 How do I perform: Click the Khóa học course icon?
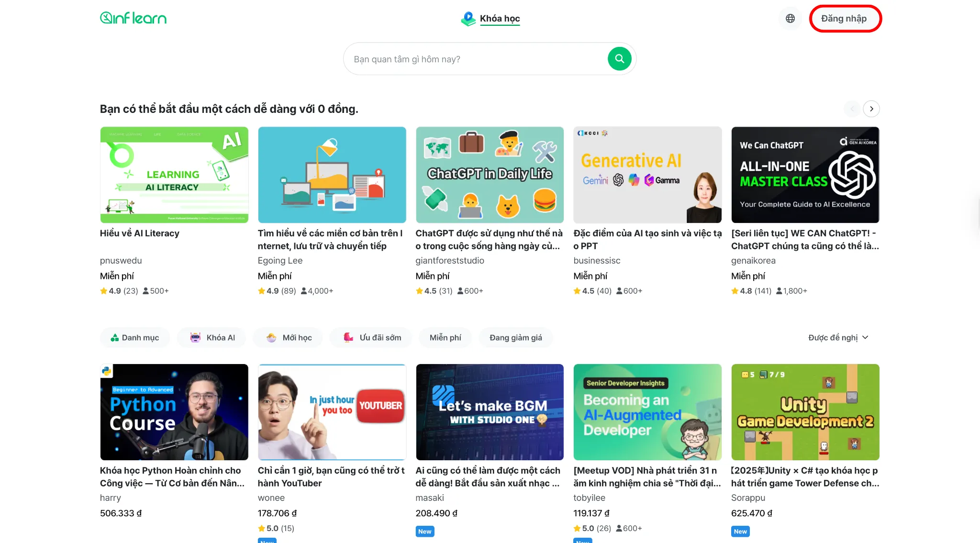(x=468, y=19)
